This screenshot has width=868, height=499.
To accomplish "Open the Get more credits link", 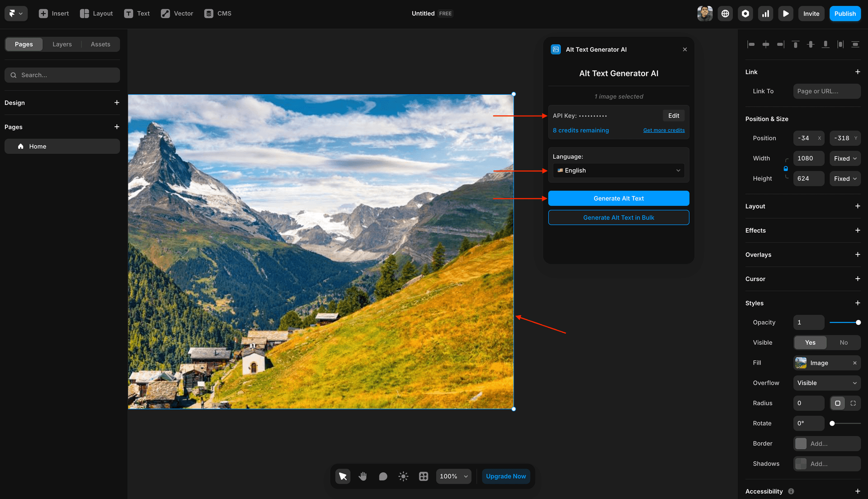I will point(664,130).
